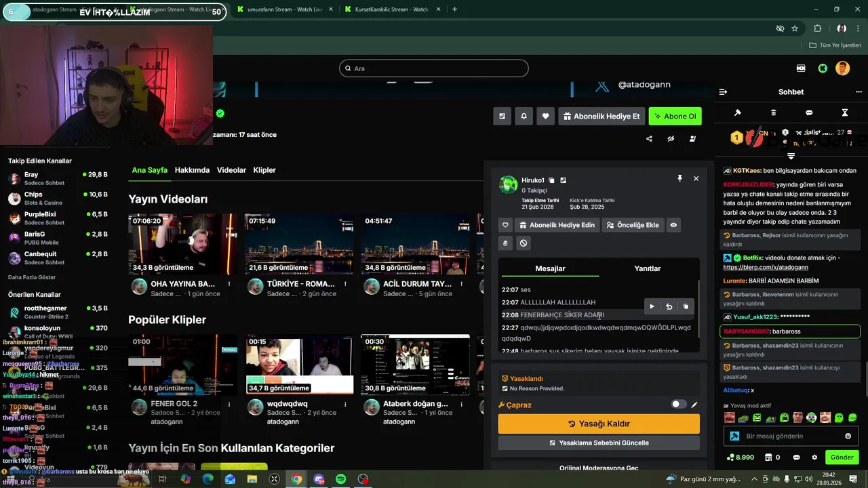This screenshot has width=868, height=488.
Task: Click the user icon beside the crossed-out eye
Action: point(692,139)
